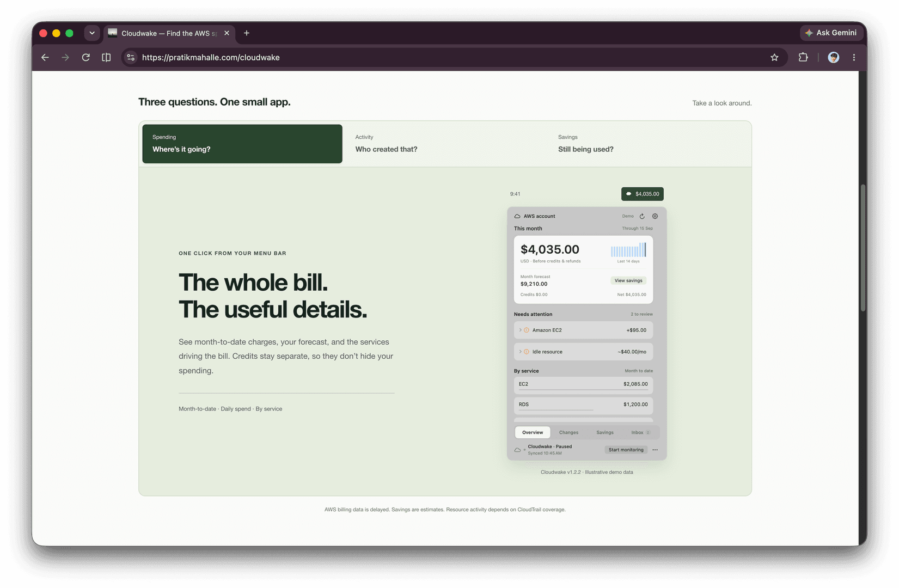Open the three-dot menu beside Start monitoring
The width and height of the screenshot is (899, 588).
pyautogui.click(x=655, y=450)
